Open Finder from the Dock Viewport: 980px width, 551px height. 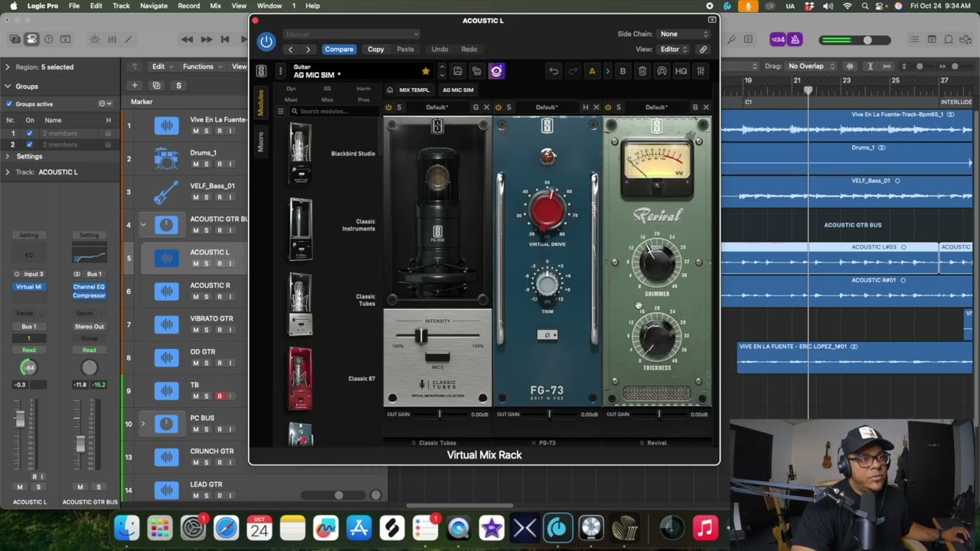127,528
